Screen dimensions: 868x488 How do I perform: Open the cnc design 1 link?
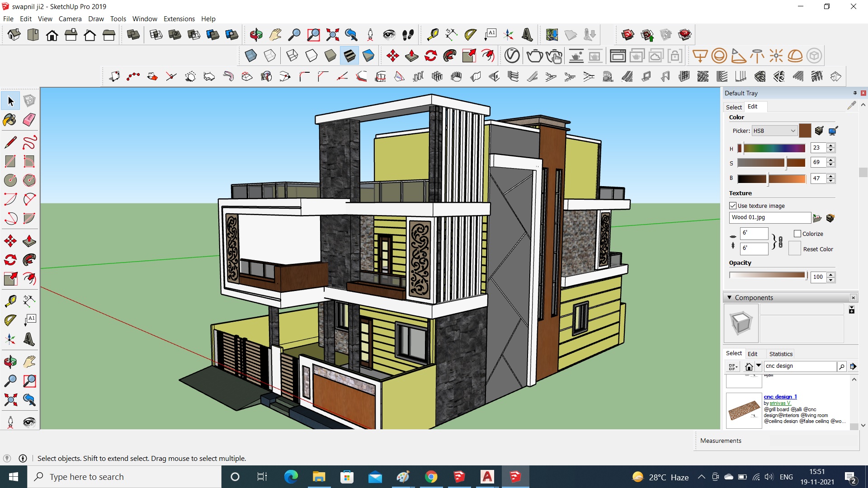(x=780, y=397)
